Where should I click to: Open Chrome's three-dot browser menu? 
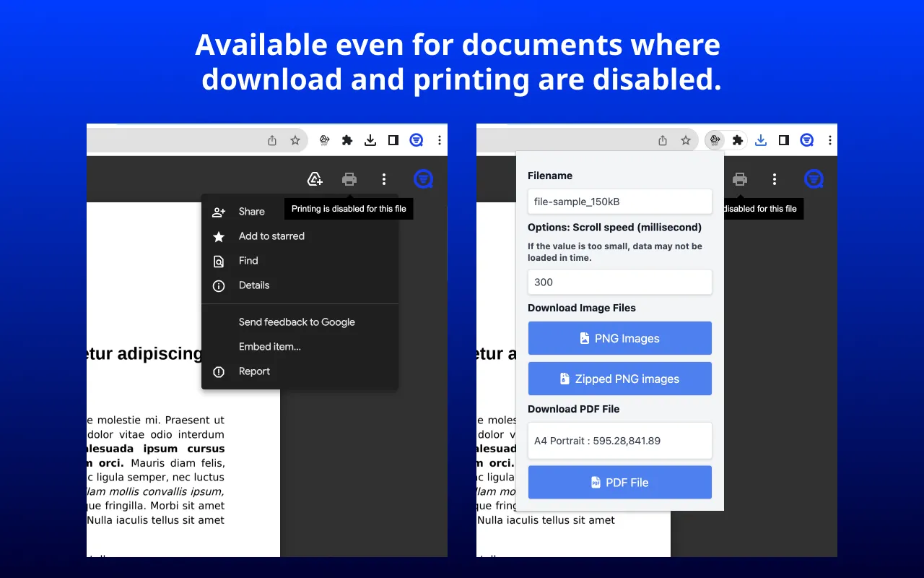pos(440,140)
